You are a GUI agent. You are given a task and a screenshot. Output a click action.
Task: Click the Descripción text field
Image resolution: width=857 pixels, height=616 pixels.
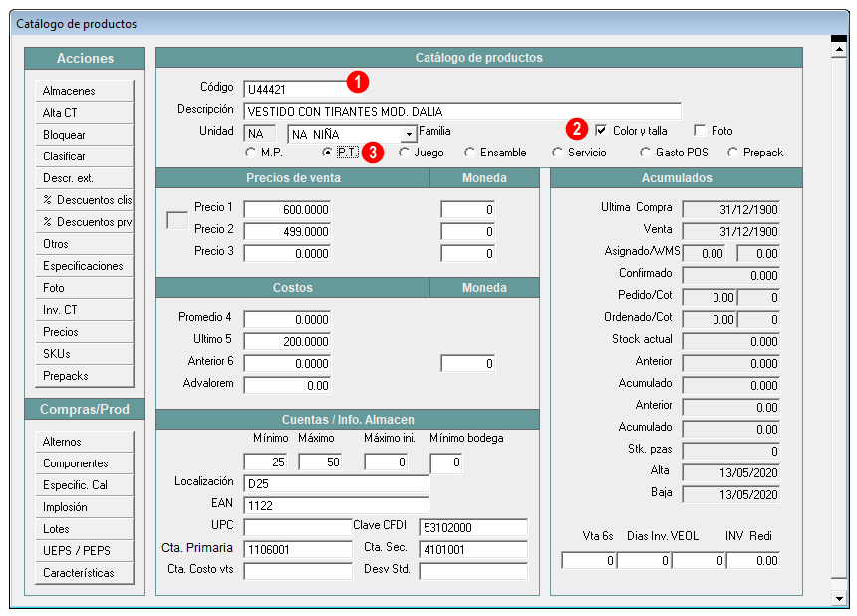(x=462, y=111)
